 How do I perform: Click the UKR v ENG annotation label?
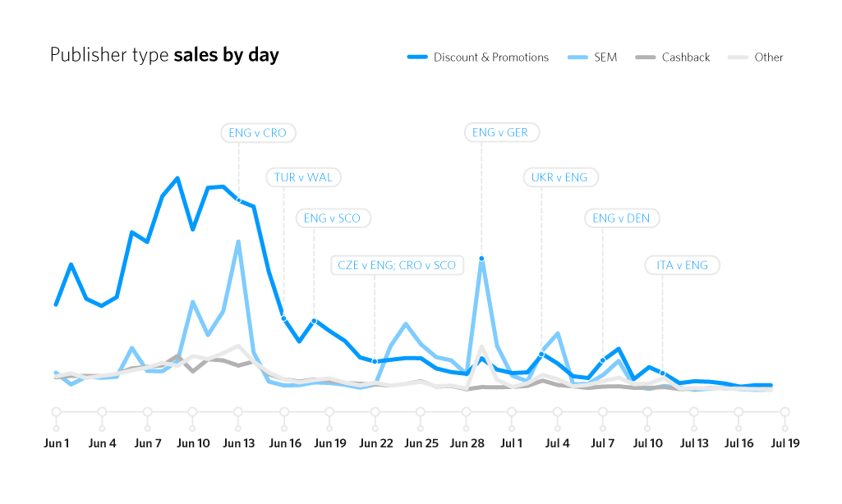pos(559,177)
